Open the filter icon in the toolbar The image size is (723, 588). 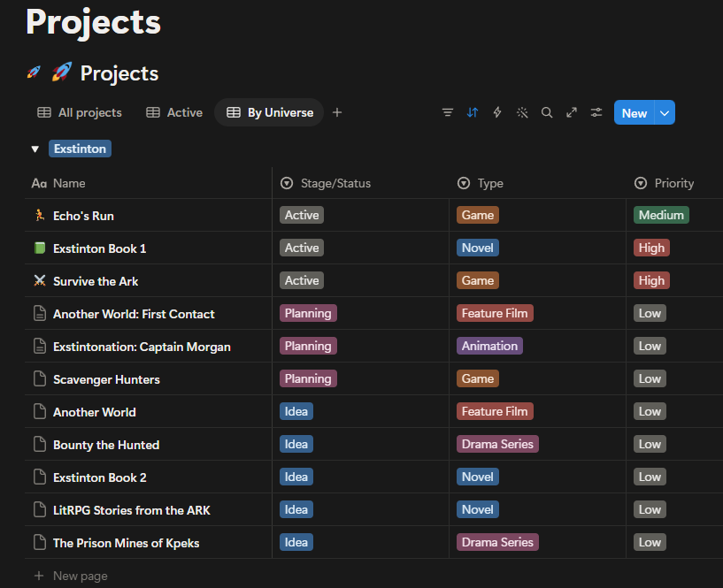[447, 112]
